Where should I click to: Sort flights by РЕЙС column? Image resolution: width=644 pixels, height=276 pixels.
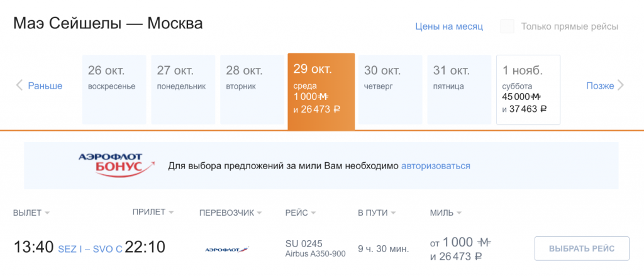pyautogui.click(x=300, y=213)
